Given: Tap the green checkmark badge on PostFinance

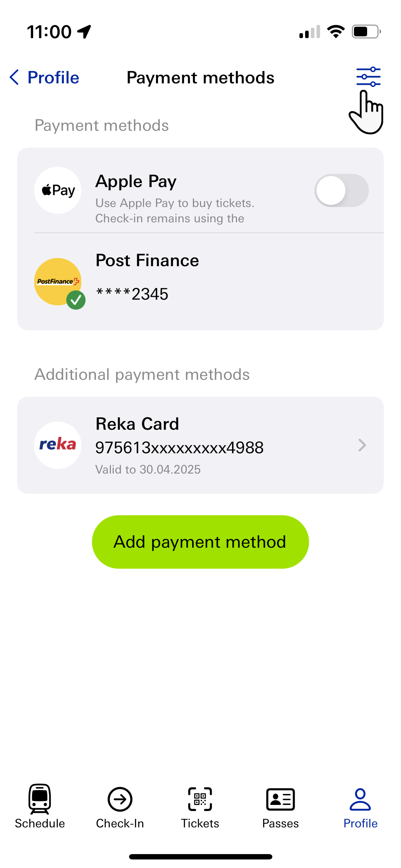Looking at the screenshot, I should click(76, 300).
